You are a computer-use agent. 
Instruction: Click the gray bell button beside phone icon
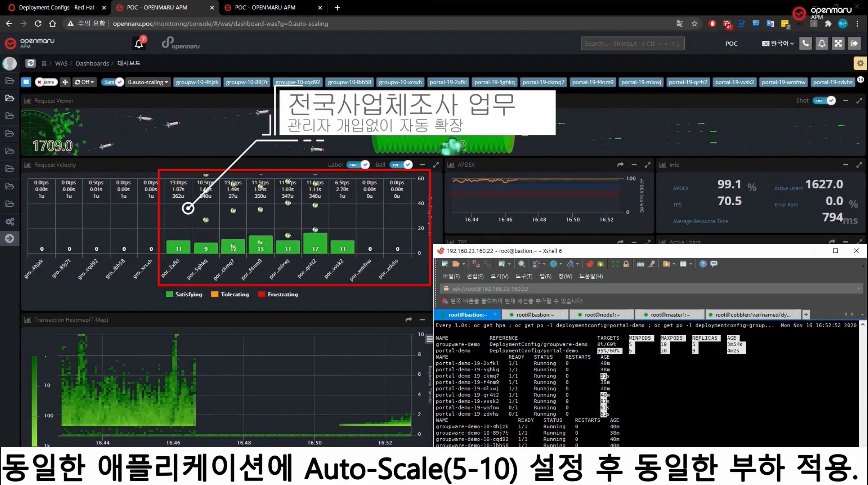822,43
